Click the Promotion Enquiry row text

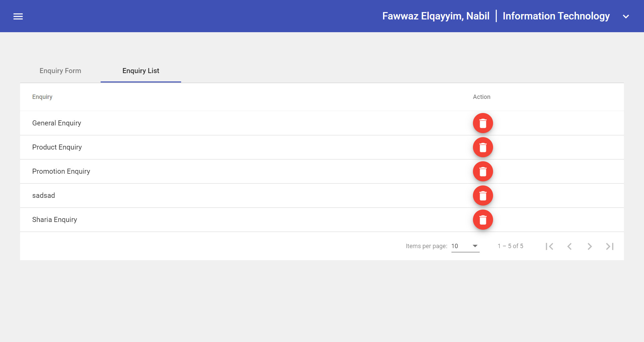coord(61,171)
